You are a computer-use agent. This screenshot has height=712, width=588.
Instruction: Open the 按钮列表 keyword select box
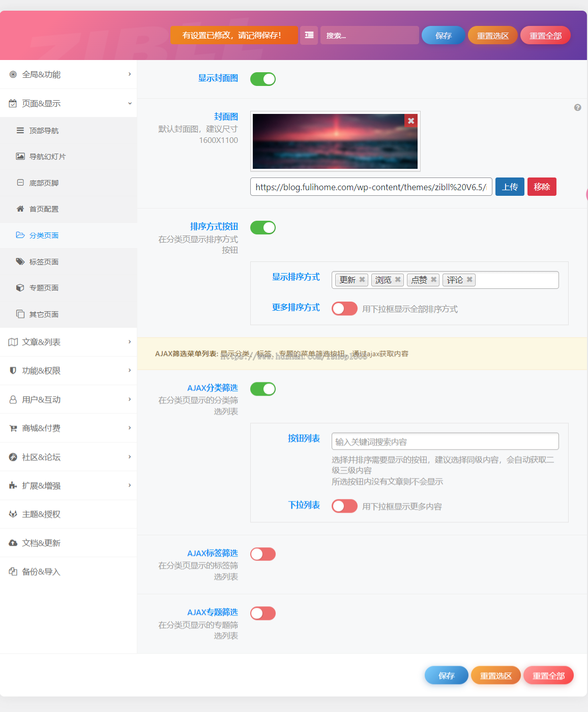click(x=445, y=441)
